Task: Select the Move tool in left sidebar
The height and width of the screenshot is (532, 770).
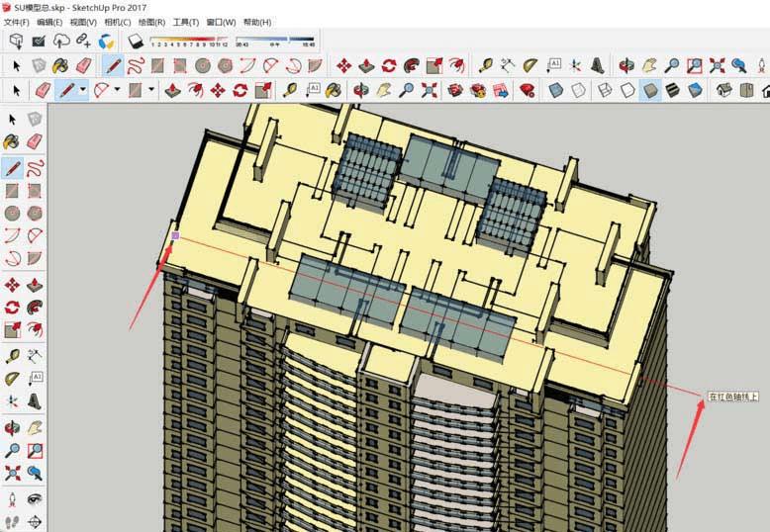Action: point(12,285)
